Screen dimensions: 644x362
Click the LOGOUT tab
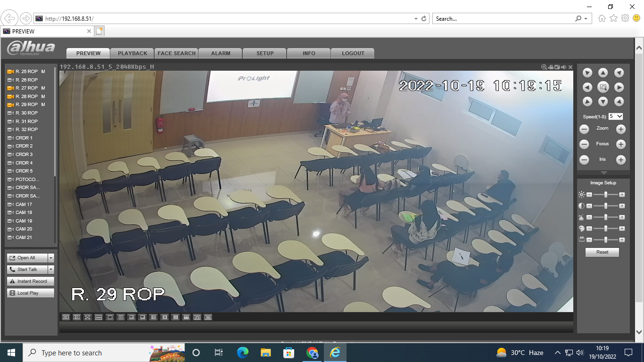coord(353,53)
